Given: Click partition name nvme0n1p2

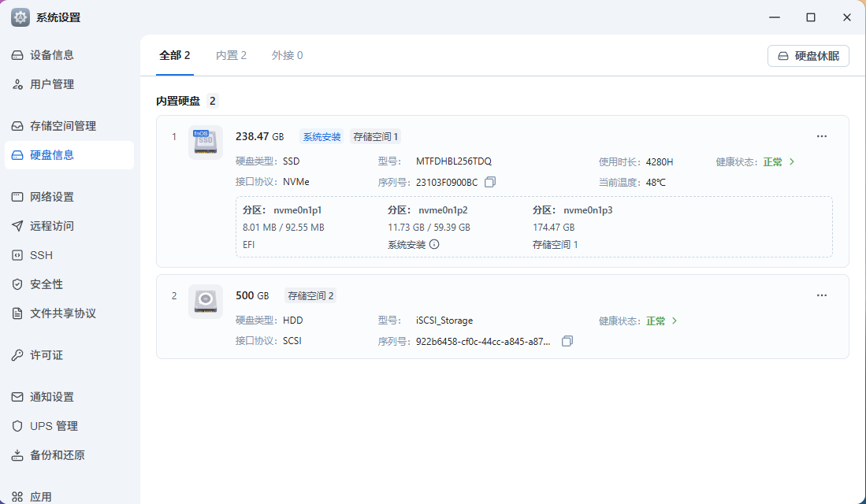Looking at the screenshot, I should (x=443, y=210).
